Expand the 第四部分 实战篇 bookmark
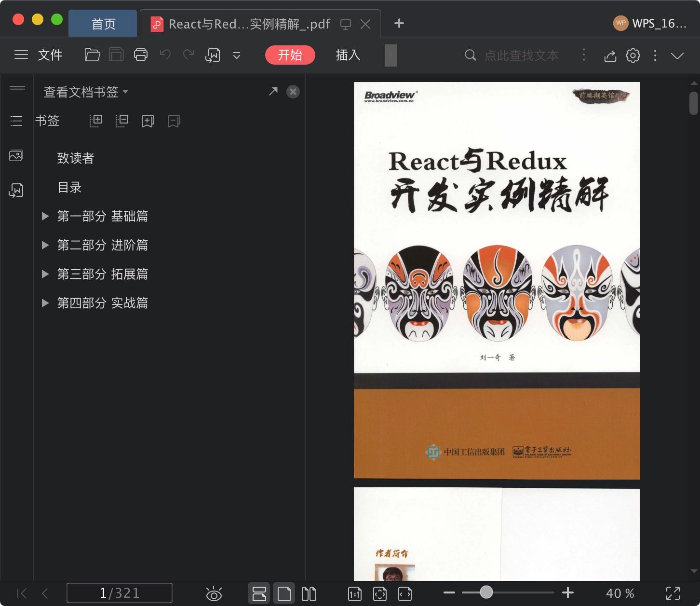700x606 pixels. [x=45, y=303]
